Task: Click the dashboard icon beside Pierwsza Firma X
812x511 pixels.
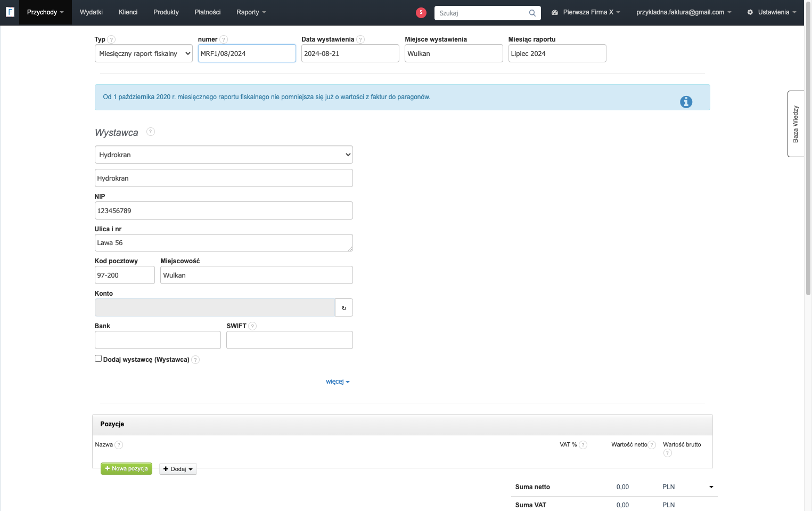Action: tap(555, 12)
